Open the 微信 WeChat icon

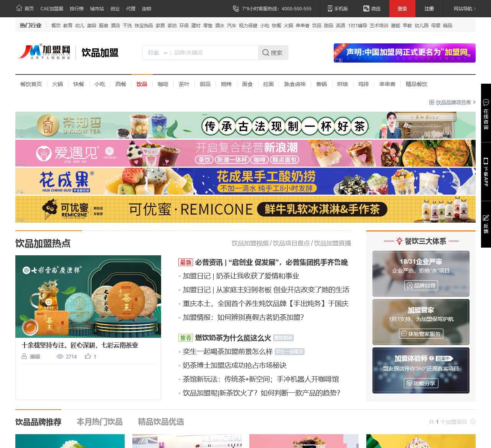tap(366, 8)
